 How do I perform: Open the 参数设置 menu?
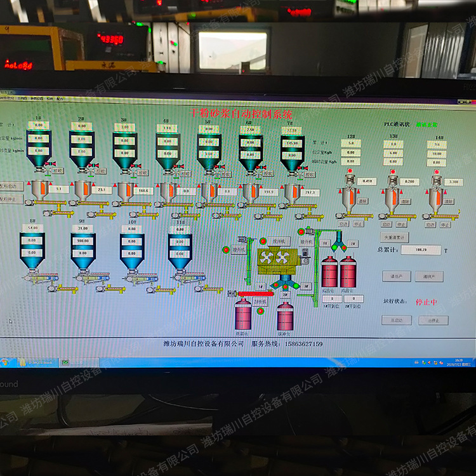pos(36,98)
